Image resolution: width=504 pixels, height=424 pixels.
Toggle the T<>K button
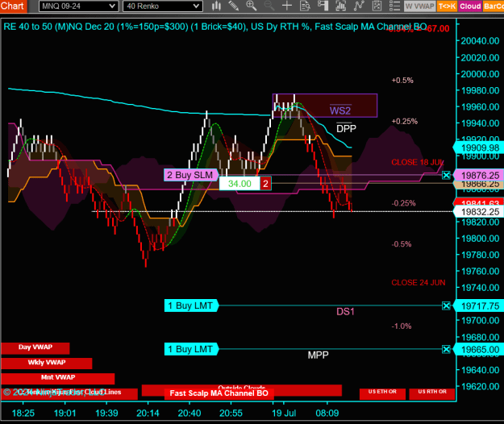tap(447, 6)
